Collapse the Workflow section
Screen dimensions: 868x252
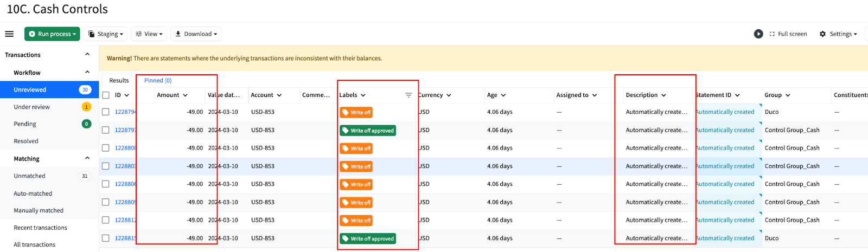pyautogui.click(x=87, y=72)
